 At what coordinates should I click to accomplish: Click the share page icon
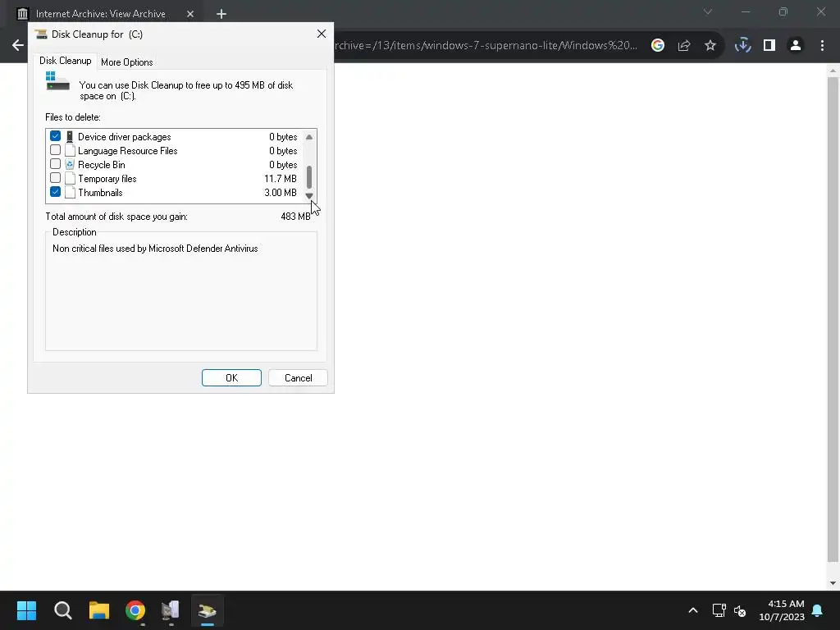click(x=684, y=45)
